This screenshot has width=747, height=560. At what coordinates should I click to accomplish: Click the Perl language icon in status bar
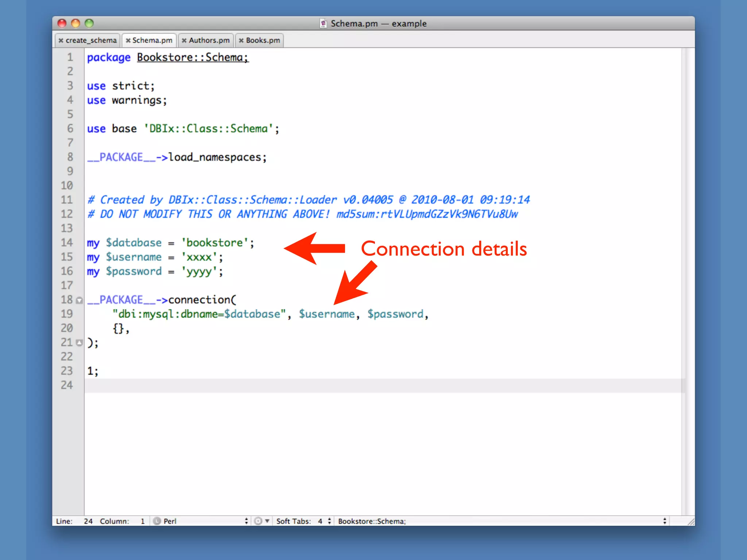pos(157,521)
